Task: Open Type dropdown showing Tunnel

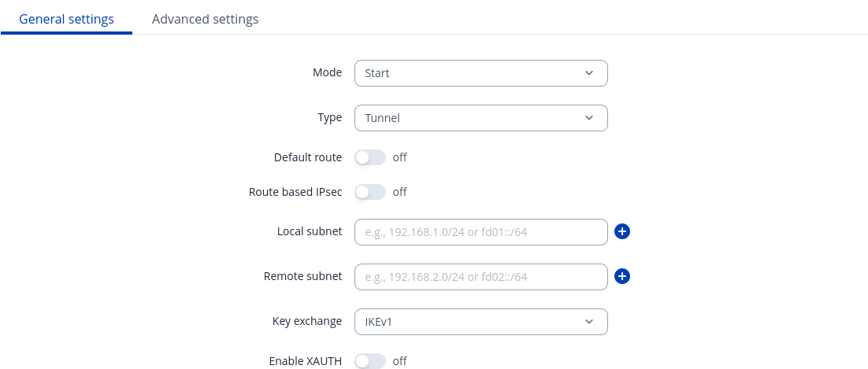Action: coord(473,118)
